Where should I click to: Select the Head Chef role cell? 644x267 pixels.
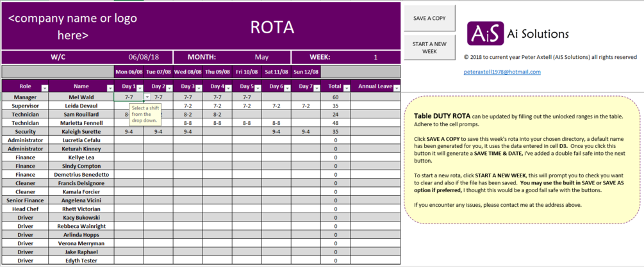(x=25, y=209)
